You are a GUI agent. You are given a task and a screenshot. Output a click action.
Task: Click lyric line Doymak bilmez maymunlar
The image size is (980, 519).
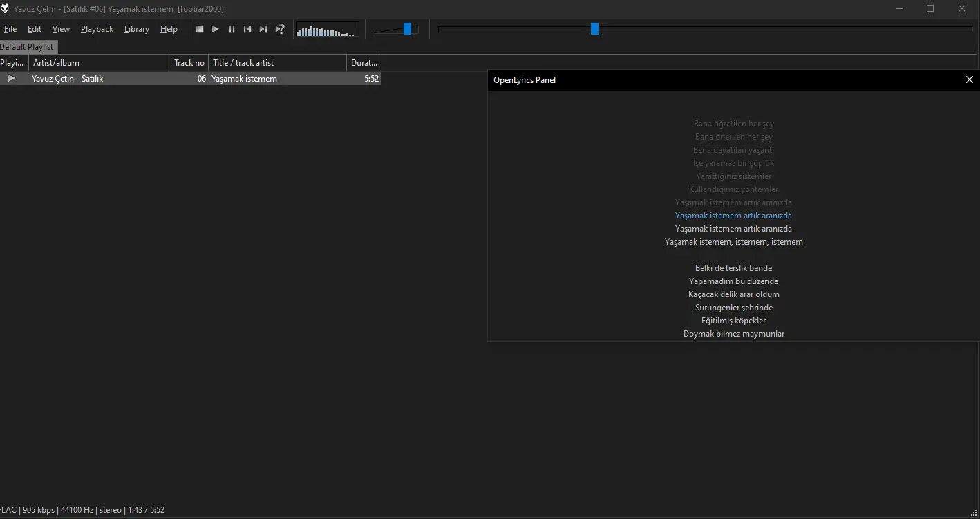point(733,334)
